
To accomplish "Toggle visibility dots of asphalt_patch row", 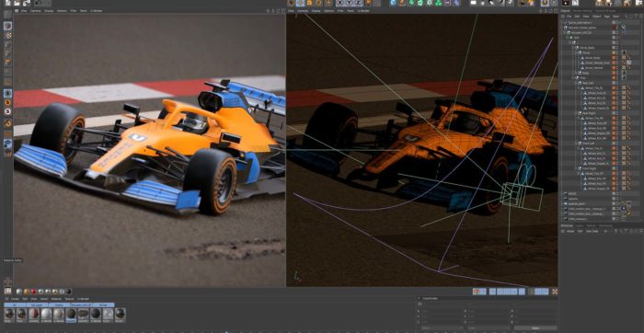I will pos(617,203).
